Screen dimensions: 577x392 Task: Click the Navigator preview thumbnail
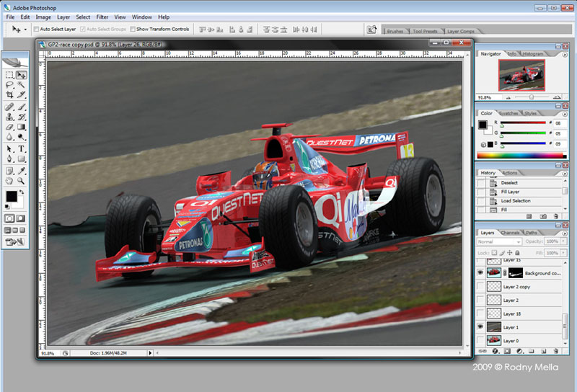pos(521,74)
